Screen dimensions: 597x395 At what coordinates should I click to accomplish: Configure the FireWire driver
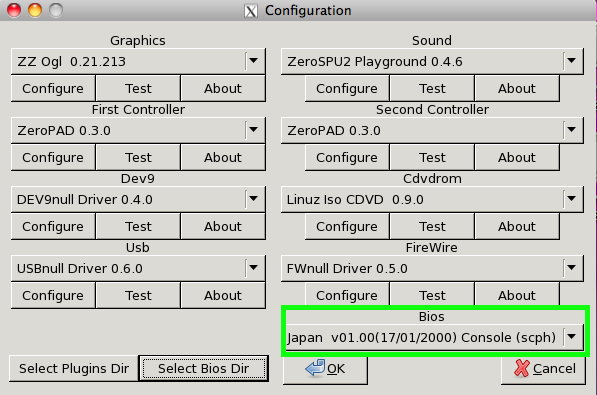(x=347, y=295)
